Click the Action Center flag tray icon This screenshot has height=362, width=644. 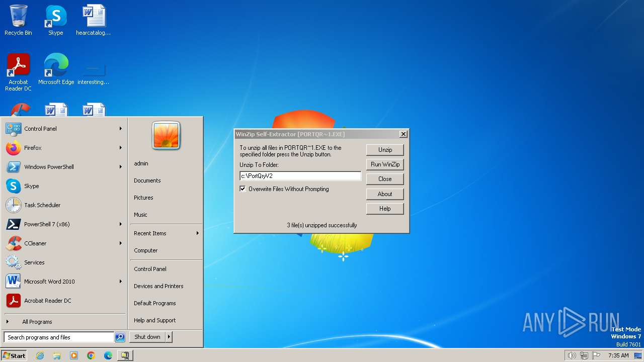(x=596, y=355)
